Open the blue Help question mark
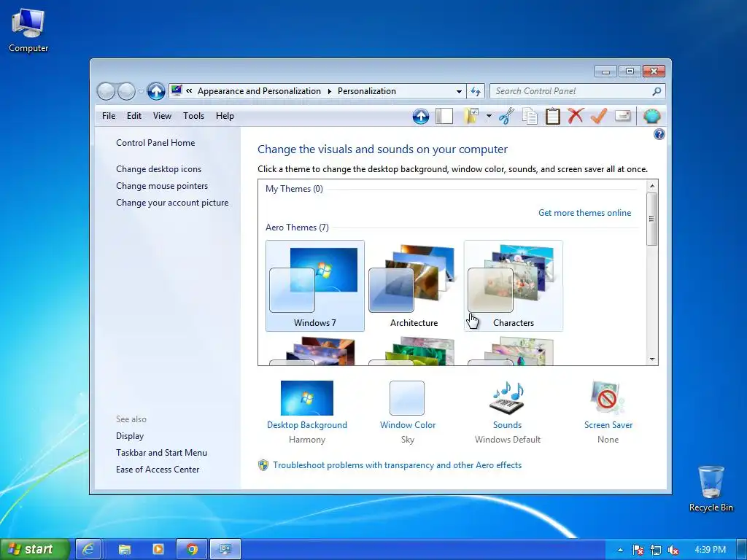The image size is (747, 560). pos(659,134)
